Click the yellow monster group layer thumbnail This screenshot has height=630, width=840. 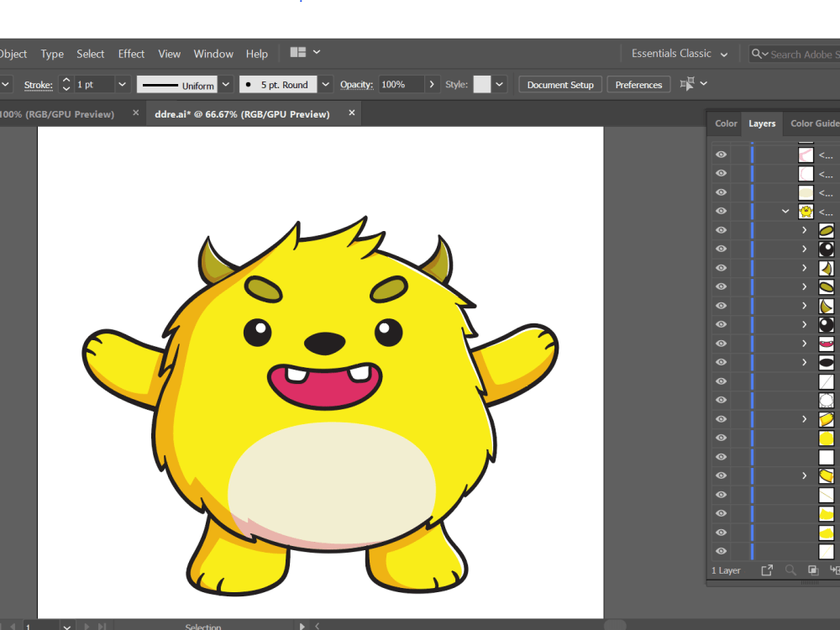point(806,211)
